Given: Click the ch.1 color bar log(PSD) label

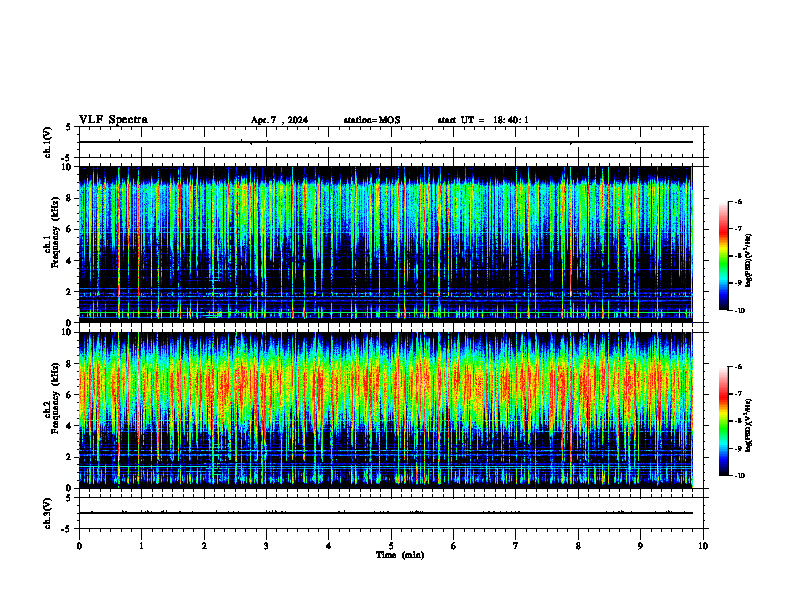Looking at the screenshot, I should [749, 260].
